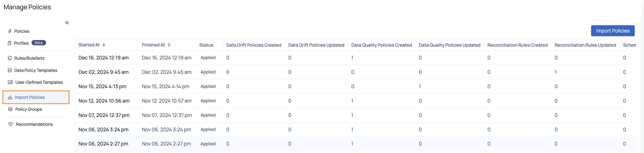
Task: Click the User-Defined Templates icon
Action: tap(10, 82)
